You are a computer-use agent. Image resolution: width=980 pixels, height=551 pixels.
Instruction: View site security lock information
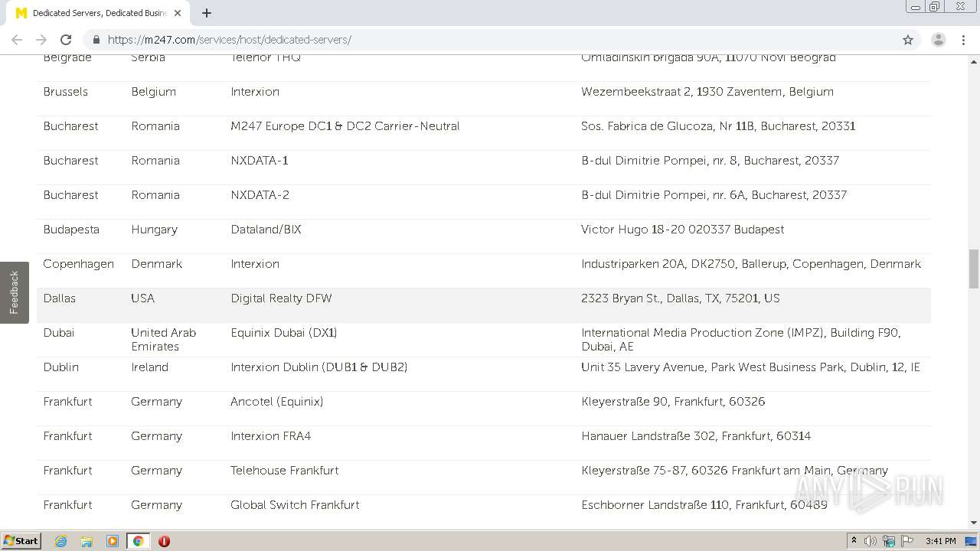click(96, 40)
